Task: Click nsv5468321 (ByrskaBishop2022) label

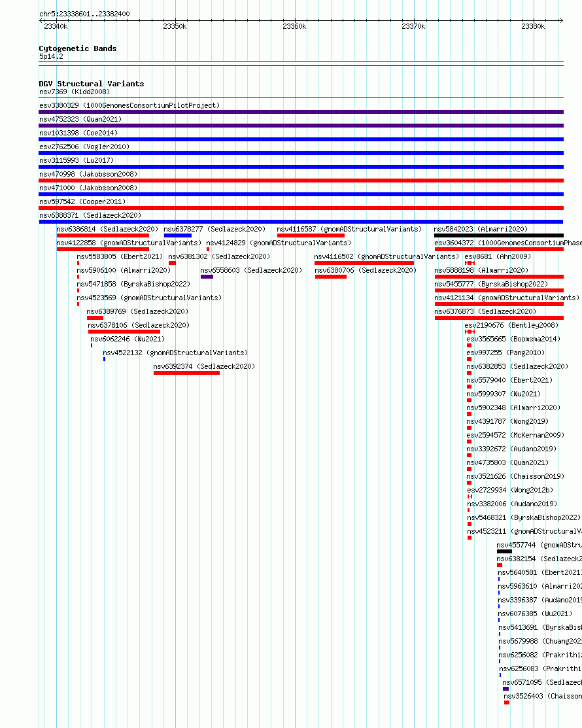Action: coord(524,517)
